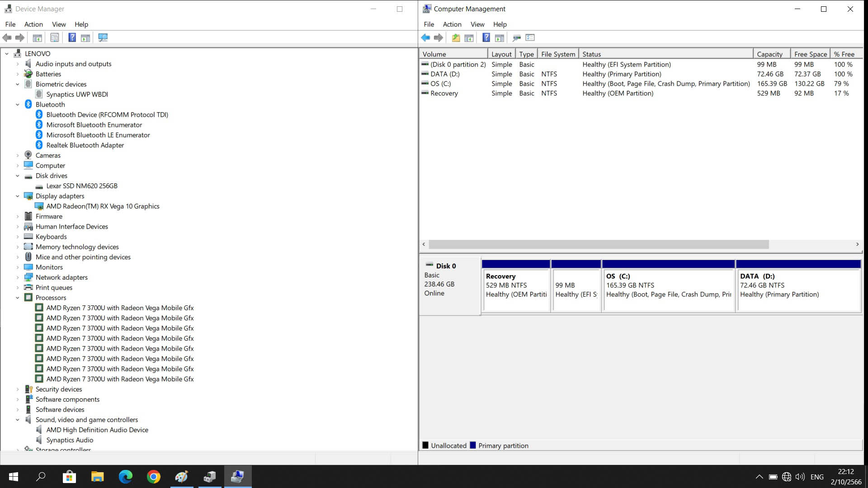Select AMD Radeon RX Vega 10 Graphics
868x488 pixels.
[103, 206]
